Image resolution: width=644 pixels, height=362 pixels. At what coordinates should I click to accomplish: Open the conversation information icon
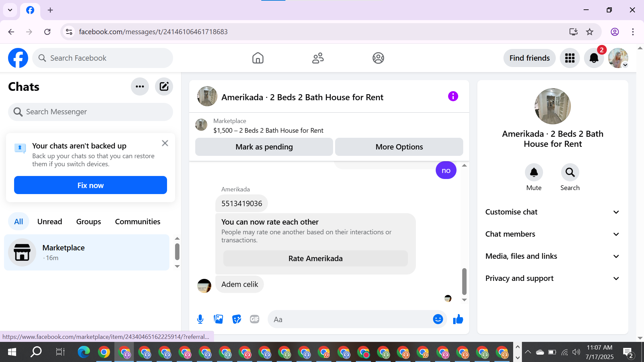pos(453,97)
